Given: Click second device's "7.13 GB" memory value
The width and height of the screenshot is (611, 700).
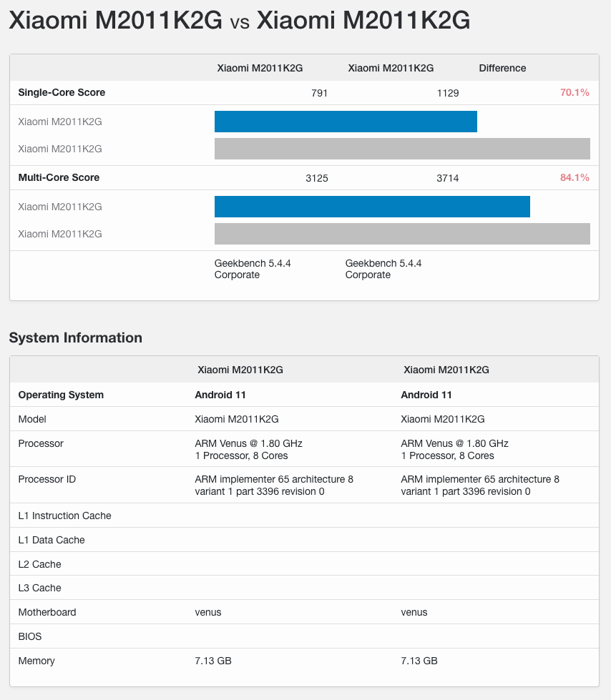Looking at the screenshot, I should coord(419,661).
